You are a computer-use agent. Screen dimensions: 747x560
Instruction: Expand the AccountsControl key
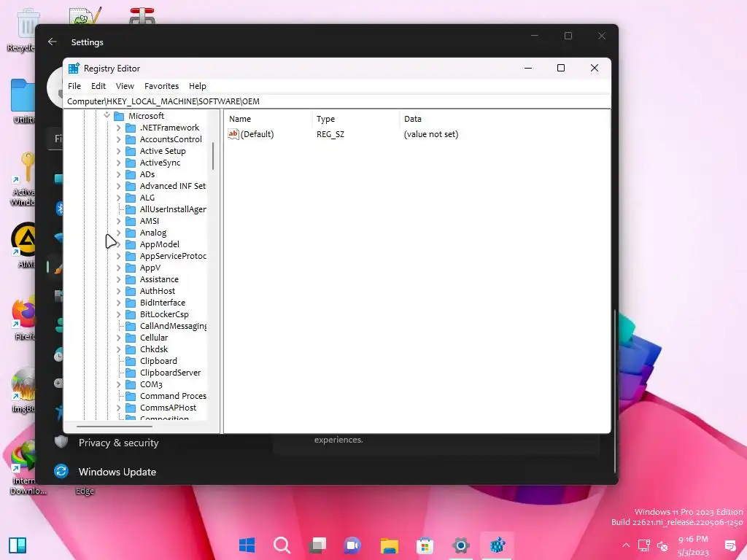(118, 139)
